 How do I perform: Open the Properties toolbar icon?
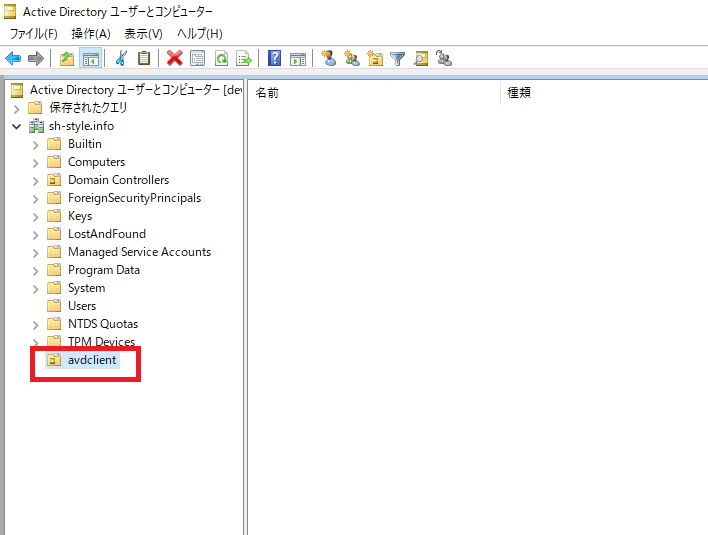coord(197,59)
